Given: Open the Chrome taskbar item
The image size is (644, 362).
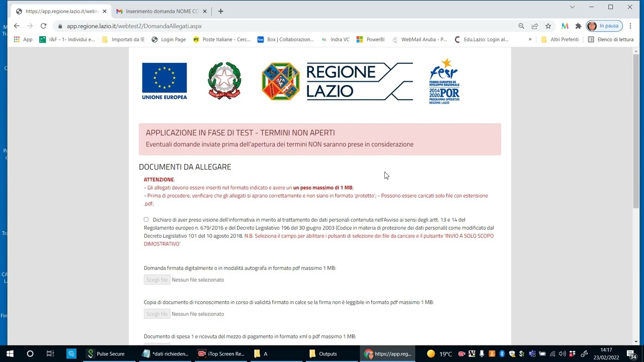Looking at the screenshot, I should pos(388,354).
